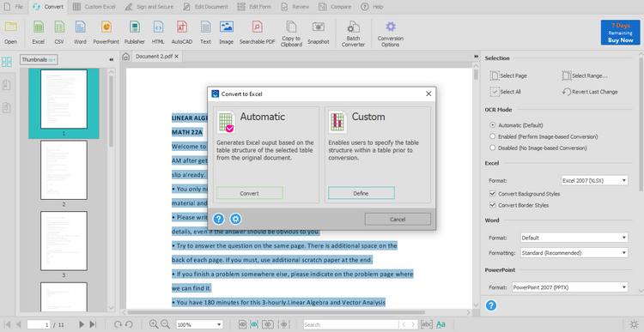Zoom in with the magnifier plus
The width and height of the screenshot is (644, 332).
click(x=154, y=324)
